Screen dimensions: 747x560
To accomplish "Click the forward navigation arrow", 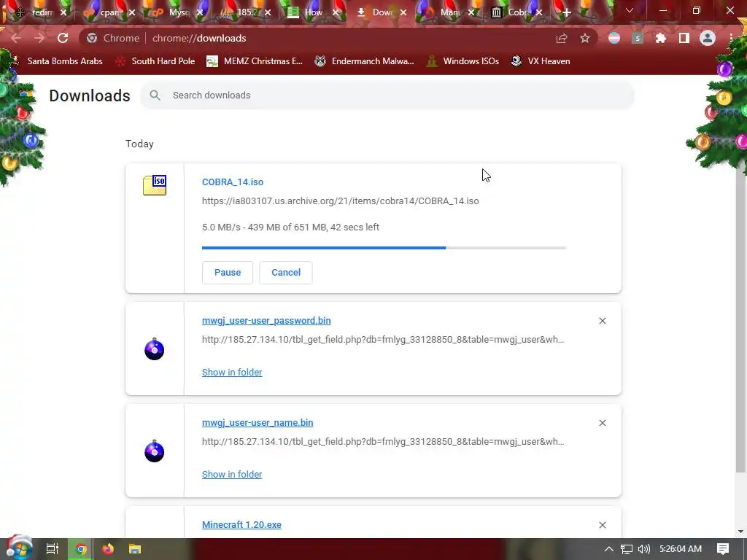I will click(x=39, y=38).
